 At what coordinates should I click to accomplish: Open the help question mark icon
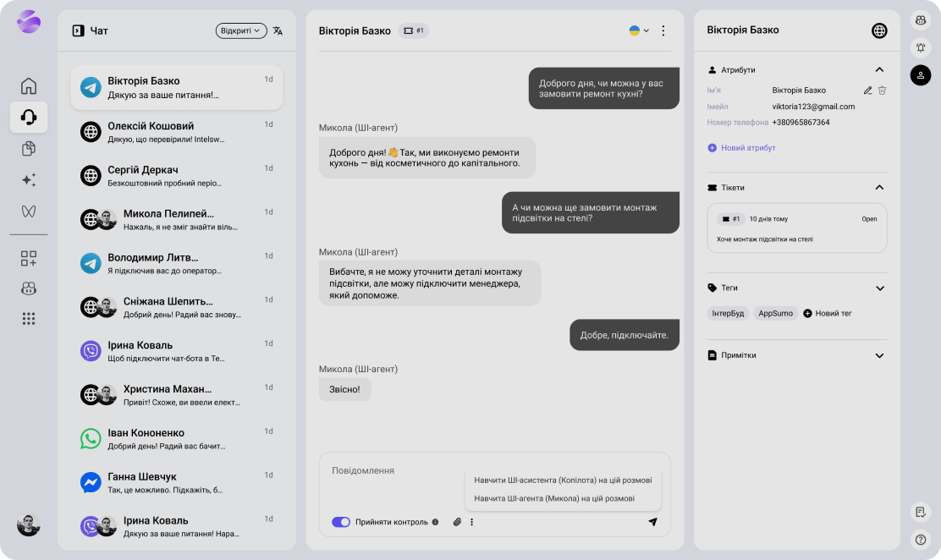point(920,539)
